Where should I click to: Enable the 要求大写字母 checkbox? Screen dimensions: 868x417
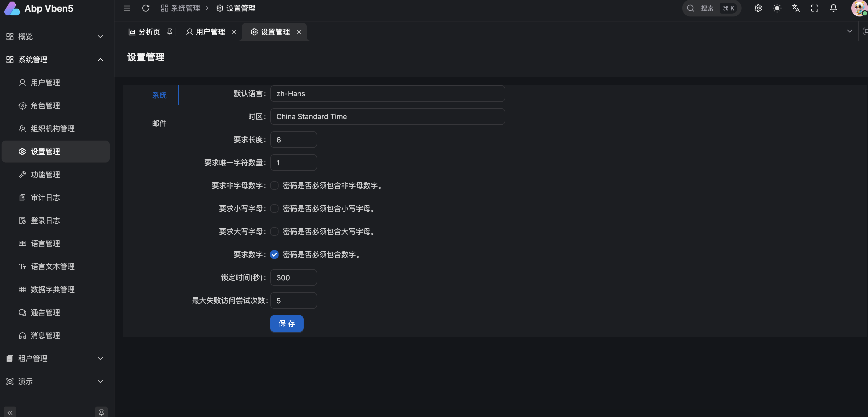pos(274,231)
